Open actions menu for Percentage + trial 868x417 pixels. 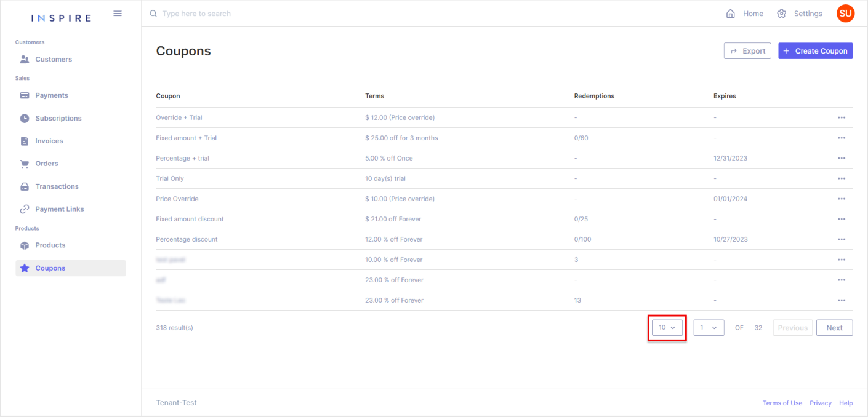coord(842,158)
